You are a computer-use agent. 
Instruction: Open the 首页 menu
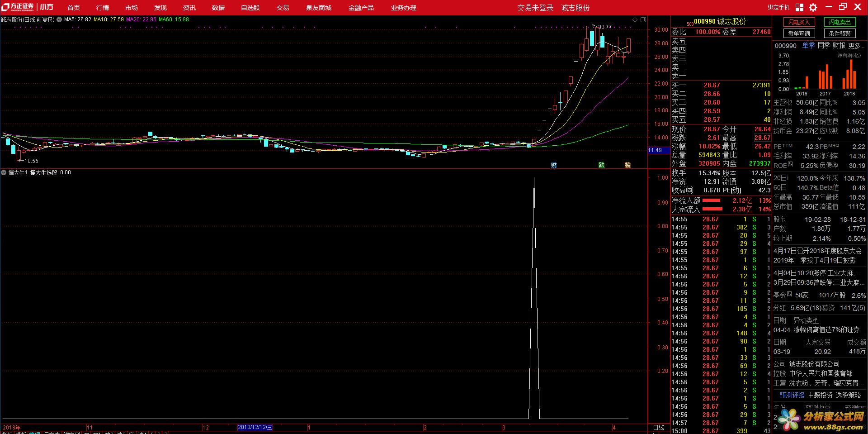74,8
